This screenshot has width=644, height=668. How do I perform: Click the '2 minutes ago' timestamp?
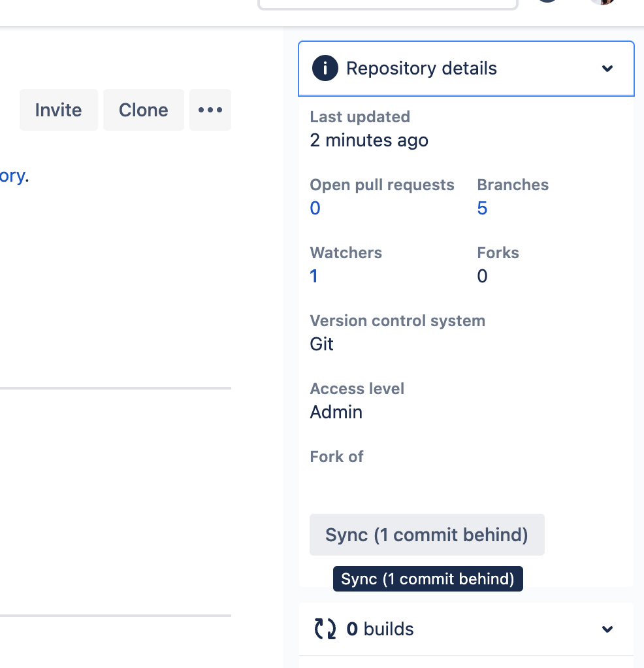368,140
